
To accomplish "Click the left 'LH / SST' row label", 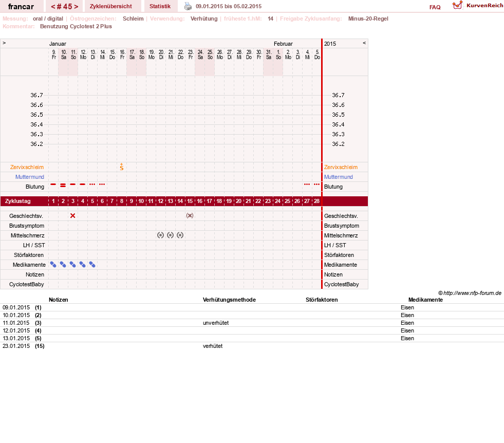I will tap(34, 245).
